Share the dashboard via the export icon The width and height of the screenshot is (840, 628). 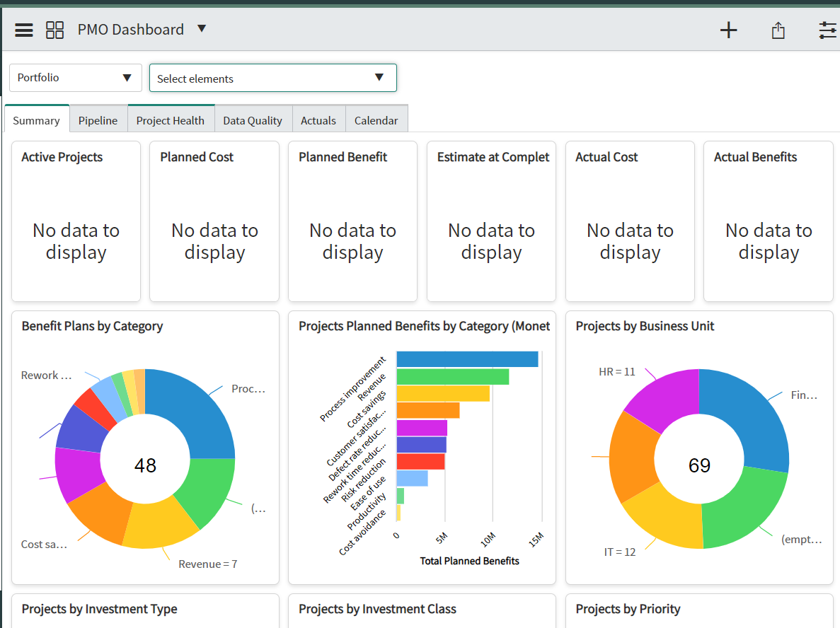[x=778, y=30]
